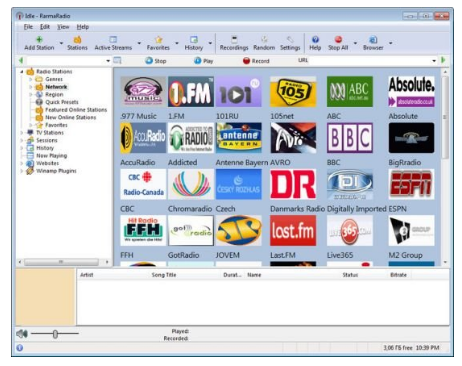Click the Play button
This screenshot has height=366, width=462.
click(203, 61)
